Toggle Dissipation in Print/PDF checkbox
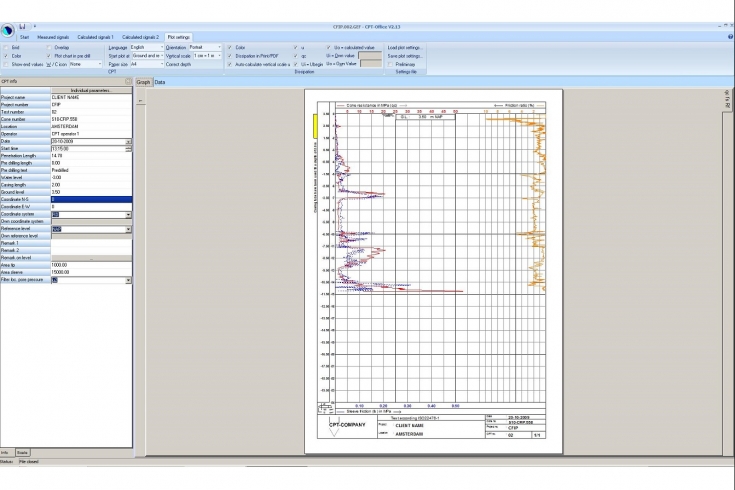The image size is (735, 490). click(230, 55)
